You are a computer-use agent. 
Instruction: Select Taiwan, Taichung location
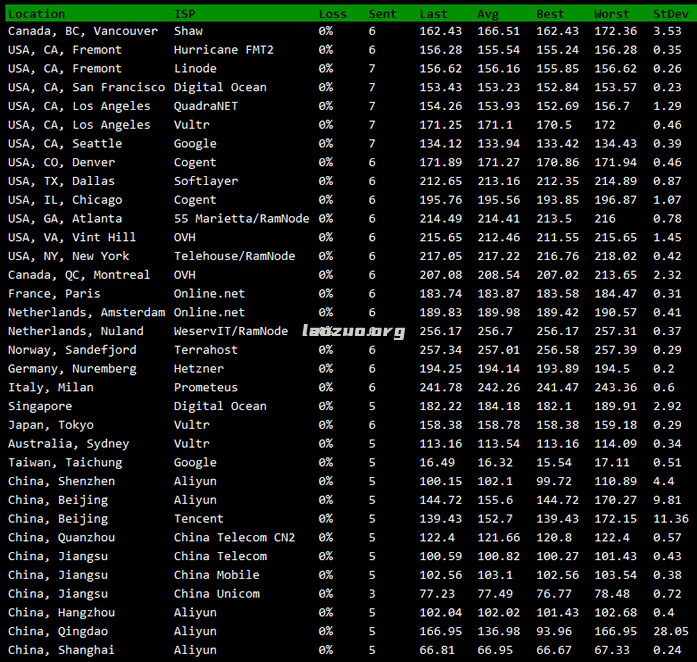pyautogui.click(x=65, y=462)
